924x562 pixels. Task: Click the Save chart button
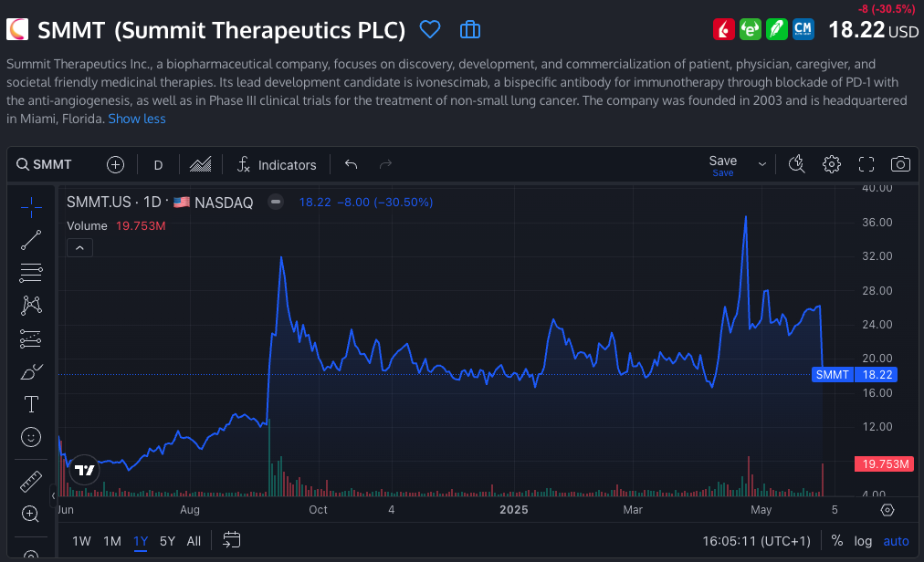tap(722, 165)
